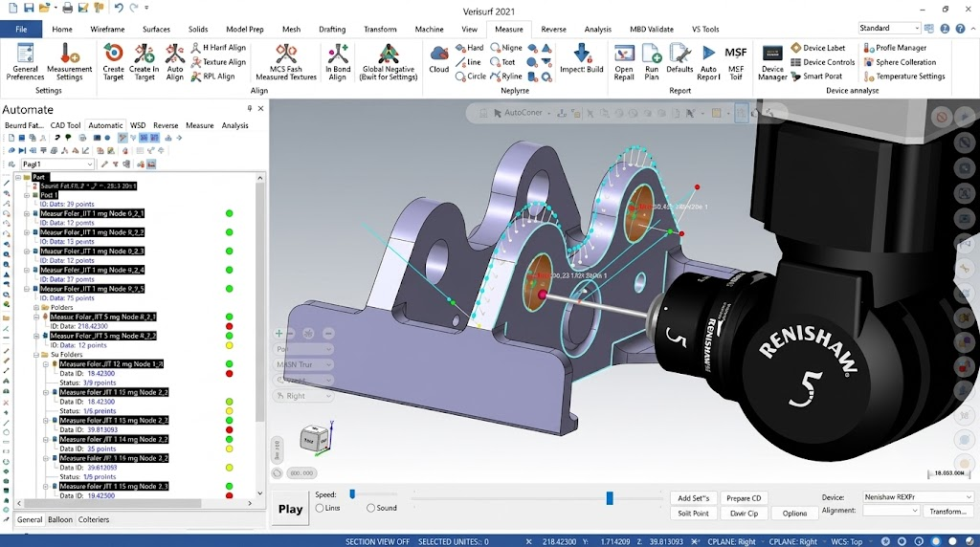Viewport: 980px width, 547px height.
Task: Click the Create In Target icon
Action: (x=145, y=61)
